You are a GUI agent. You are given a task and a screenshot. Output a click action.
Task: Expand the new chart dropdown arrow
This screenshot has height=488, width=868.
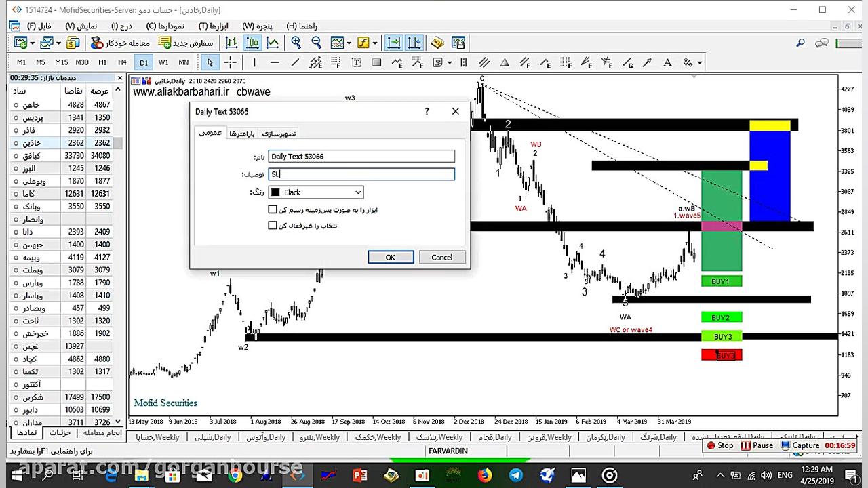[32, 43]
